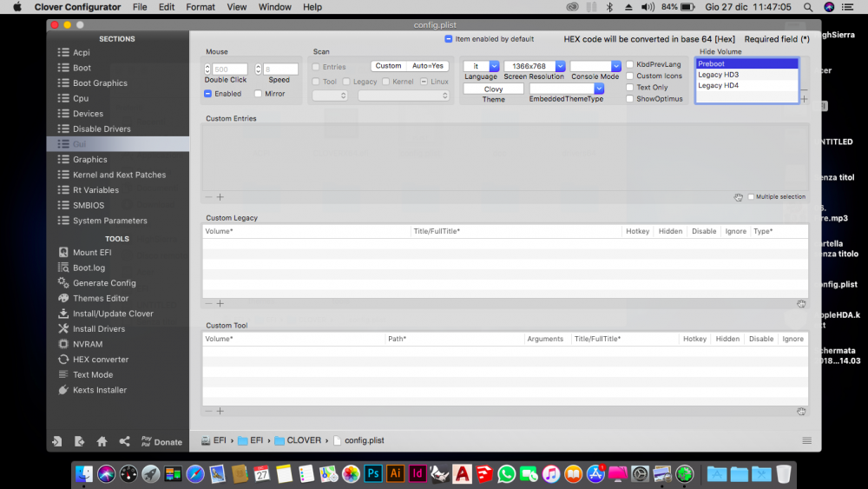Click the home icon in sidebar footer
The width and height of the screenshot is (868, 489).
pyautogui.click(x=102, y=441)
